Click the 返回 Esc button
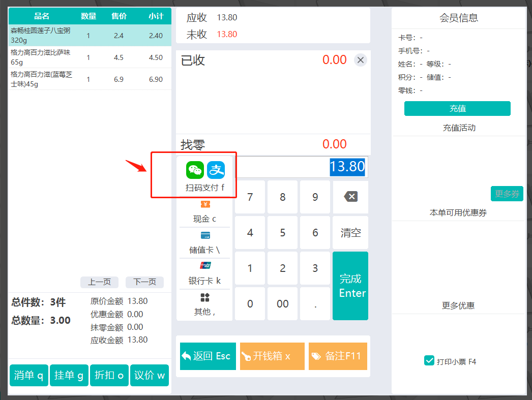 click(x=208, y=356)
